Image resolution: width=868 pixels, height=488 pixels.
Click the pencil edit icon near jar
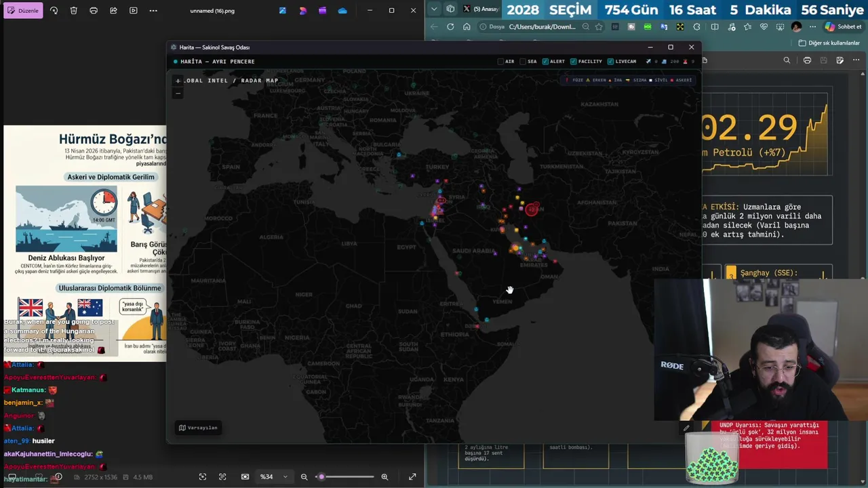(686, 428)
